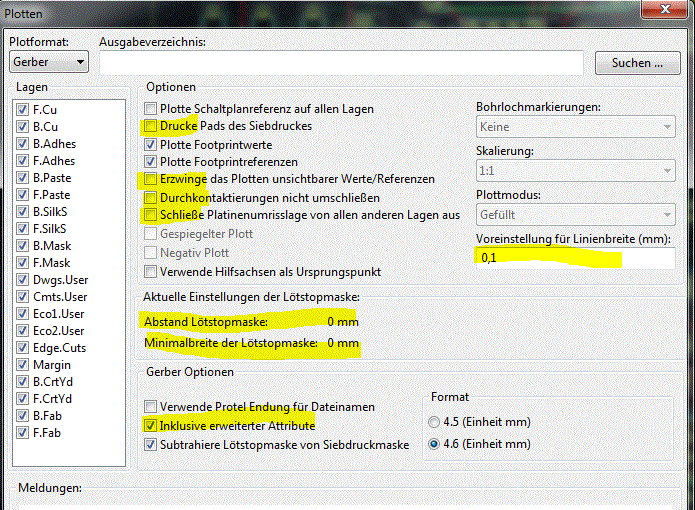Click the Ausgabeverzeichnis input field
This screenshot has height=510, width=695.
pyautogui.click(x=341, y=62)
